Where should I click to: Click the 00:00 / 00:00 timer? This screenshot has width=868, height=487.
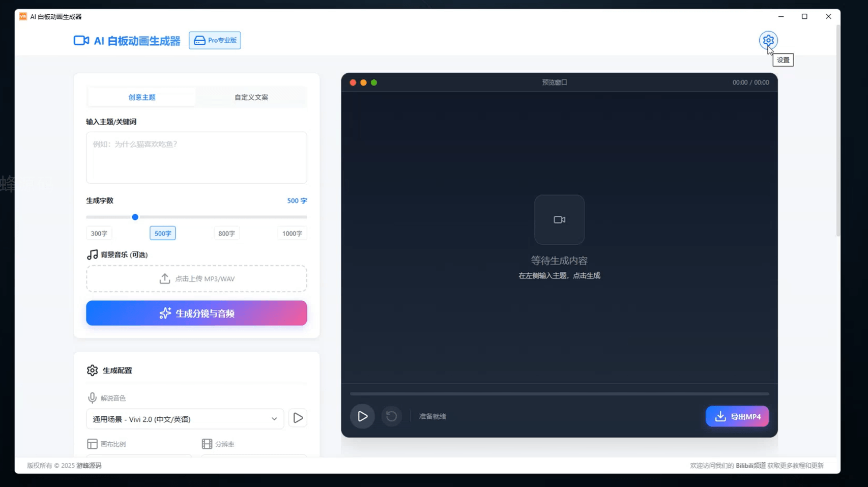pos(750,82)
